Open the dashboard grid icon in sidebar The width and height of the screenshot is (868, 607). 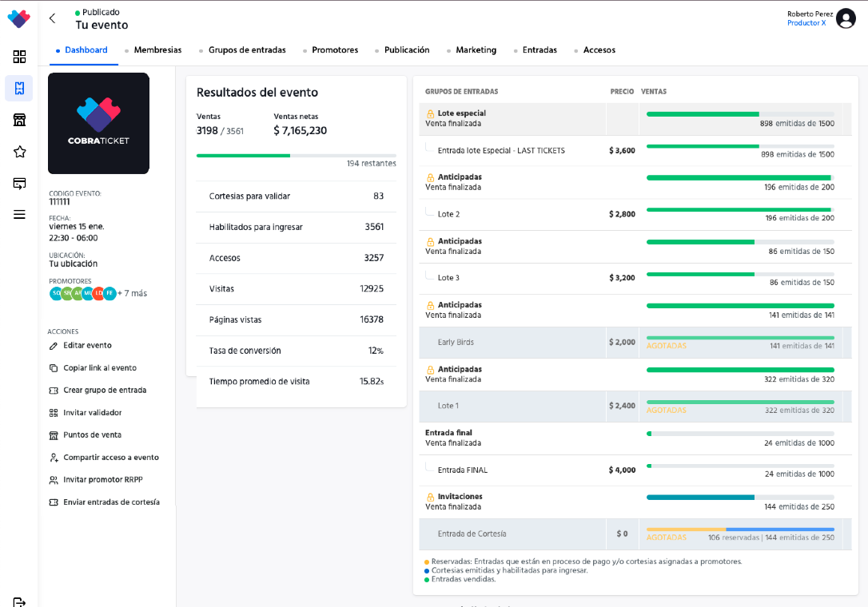coord(19,57)
